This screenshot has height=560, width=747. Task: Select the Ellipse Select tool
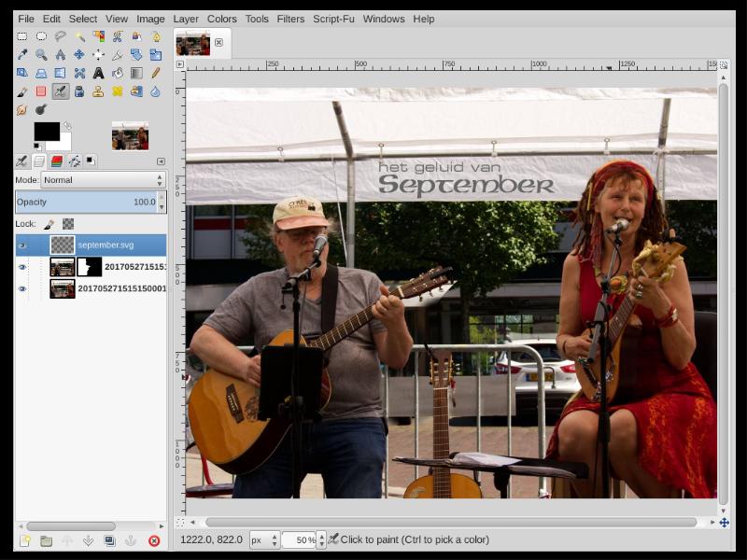(41, 36)
